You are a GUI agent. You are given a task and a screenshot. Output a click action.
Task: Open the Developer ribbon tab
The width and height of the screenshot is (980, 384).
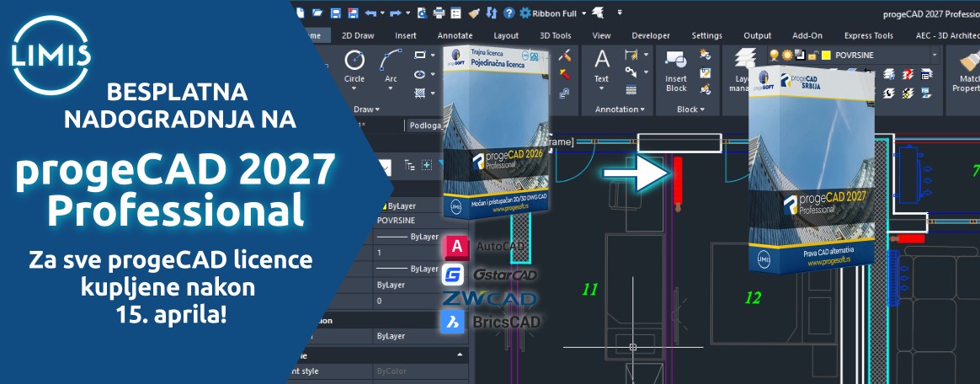pos(651,35)
